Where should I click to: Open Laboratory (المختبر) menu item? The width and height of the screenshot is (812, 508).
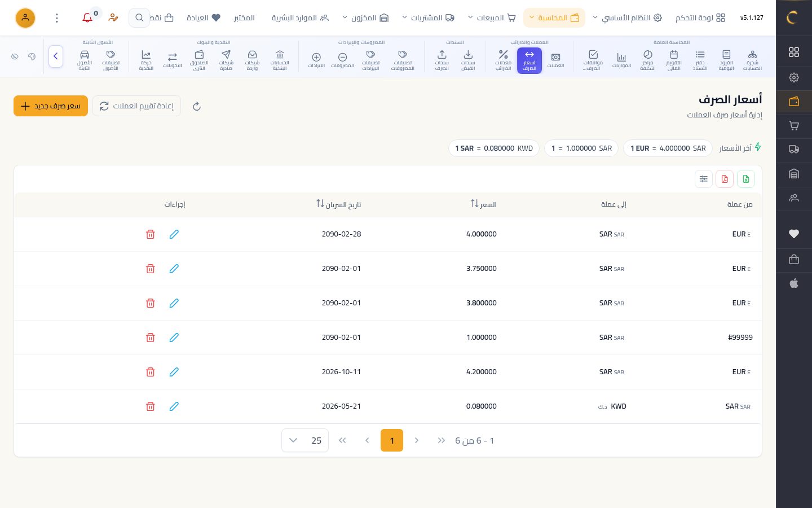(x=244, y=18)
